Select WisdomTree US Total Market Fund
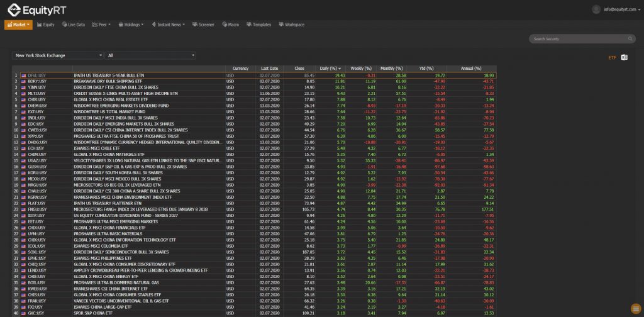Image resolution: width=644 pixels, height=317 pixels. click(109, 112)
